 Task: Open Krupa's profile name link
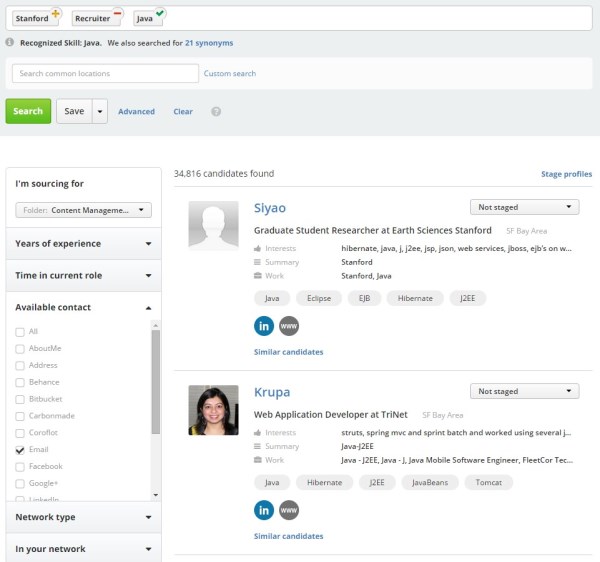pos(272,392)
